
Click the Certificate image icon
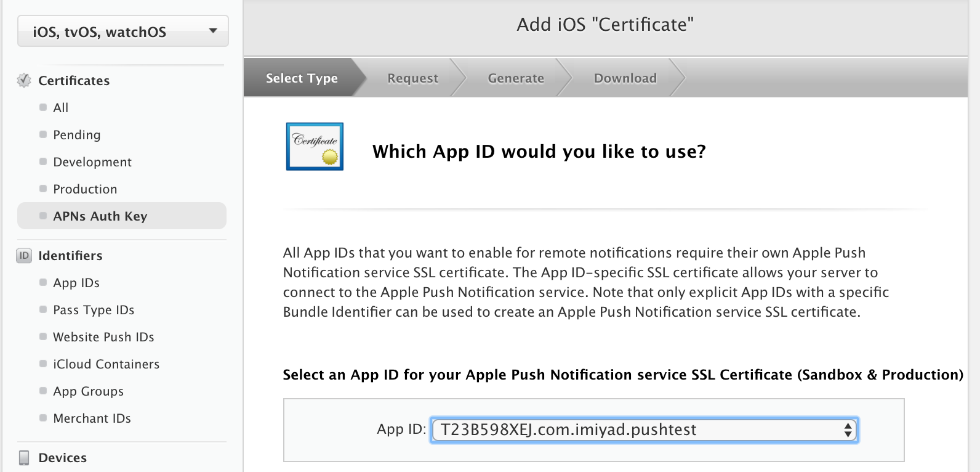pos(315,147)
